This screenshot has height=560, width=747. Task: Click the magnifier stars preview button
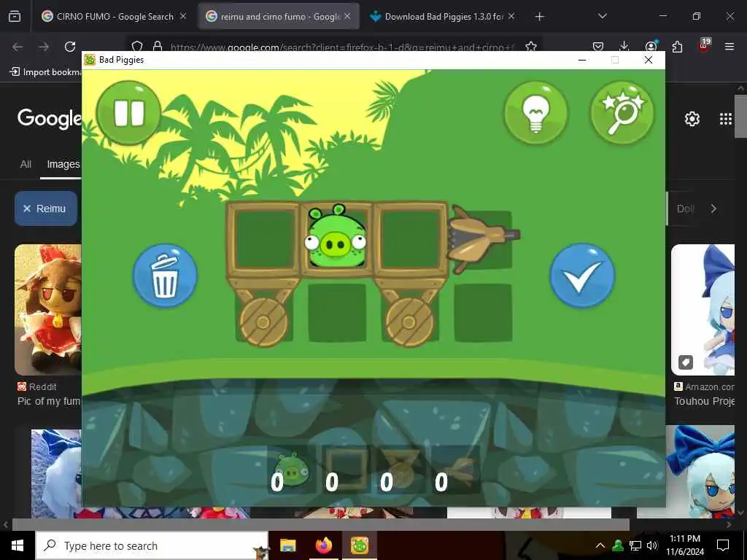click(x=622, y=113)
